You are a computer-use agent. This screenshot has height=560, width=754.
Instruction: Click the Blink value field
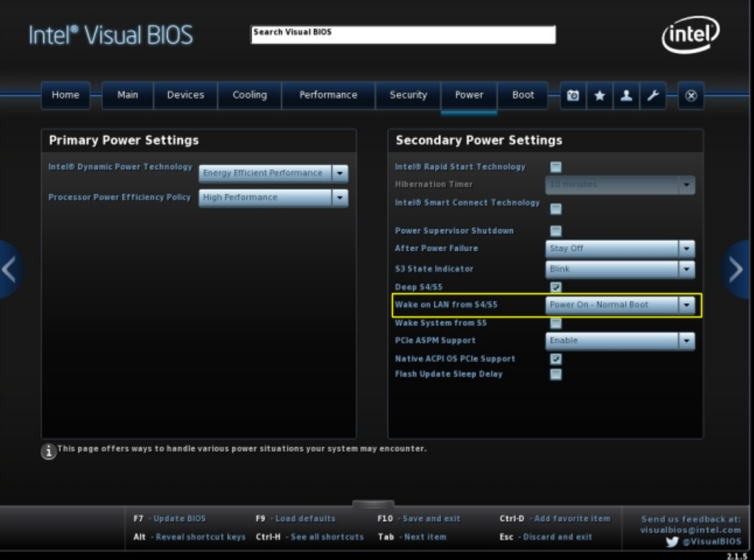coord(612,269)
